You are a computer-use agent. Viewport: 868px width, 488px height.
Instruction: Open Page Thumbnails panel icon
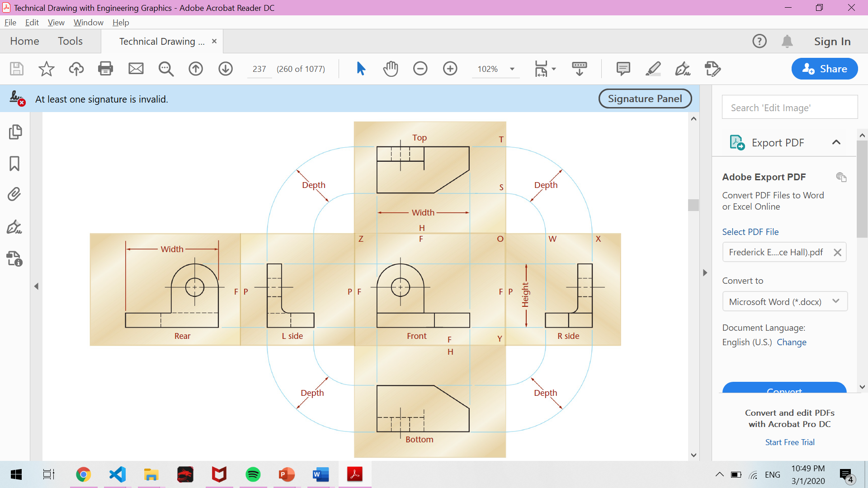(x=14, y=132)
